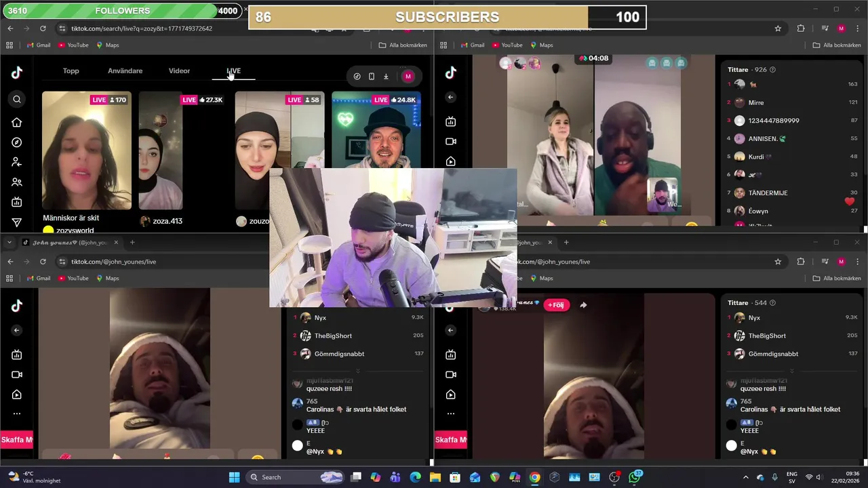The width and height of the screenshot is (868, 488).
Task: Open more options dots in bottom-left TikTok sidebar
Action: coord(17,413)
